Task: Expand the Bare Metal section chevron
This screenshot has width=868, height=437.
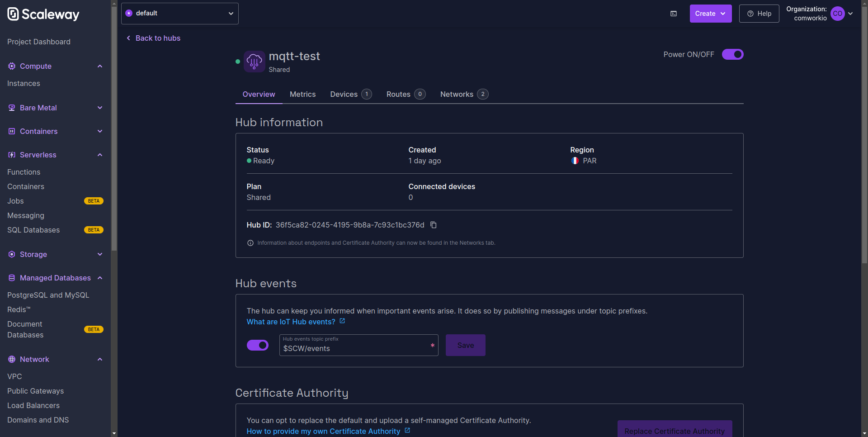Action: pyautogui.click(x=100, y=108)
